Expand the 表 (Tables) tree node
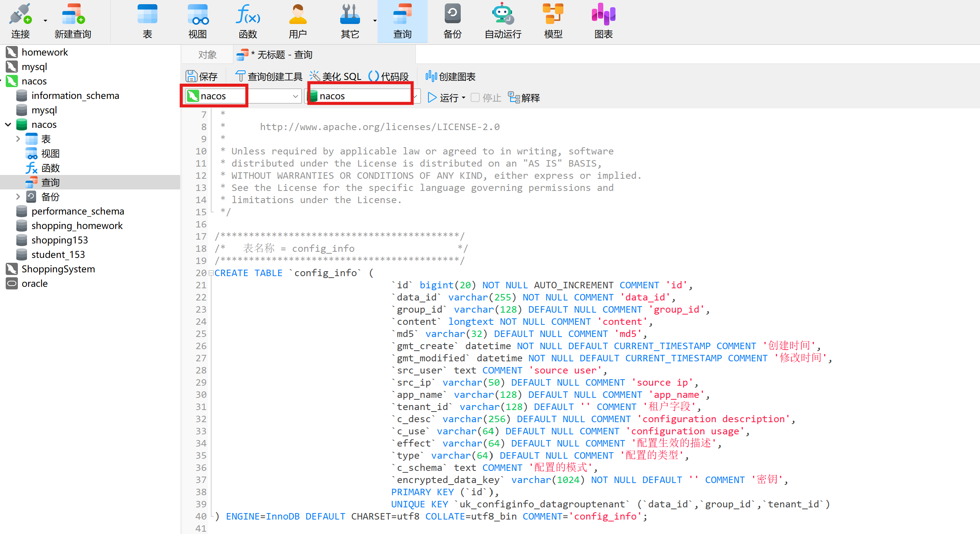 click(x=17, y=139)
